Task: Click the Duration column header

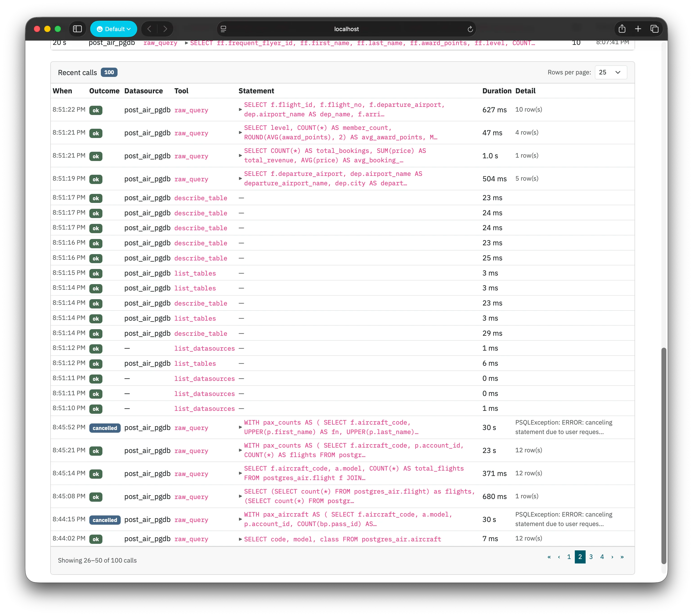Action: tap(497, 91)
